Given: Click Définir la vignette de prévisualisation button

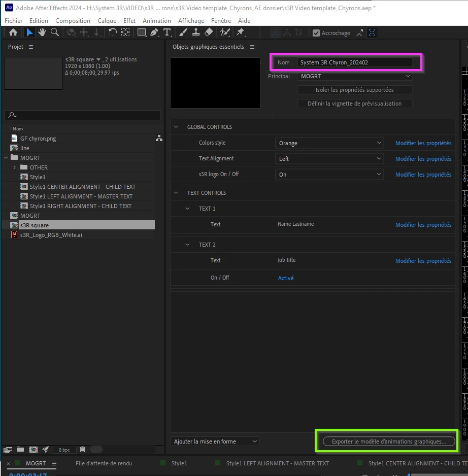Looking at the screenshot, I should (355, 104).
